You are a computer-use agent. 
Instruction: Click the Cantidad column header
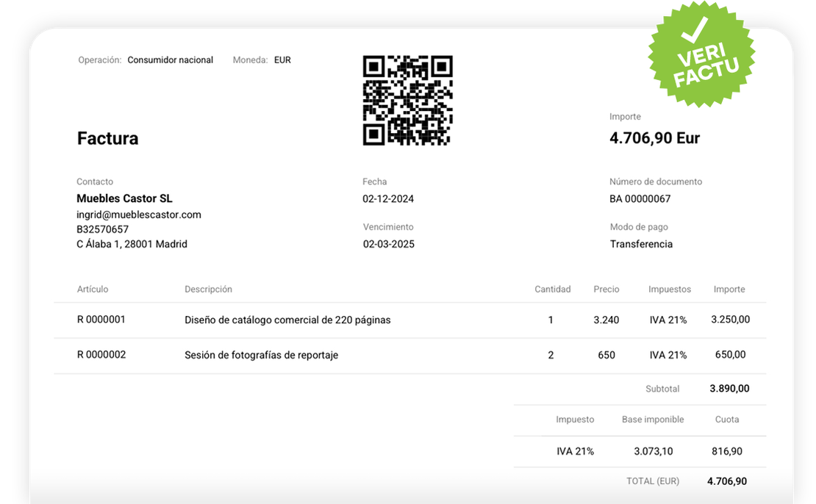552,289
